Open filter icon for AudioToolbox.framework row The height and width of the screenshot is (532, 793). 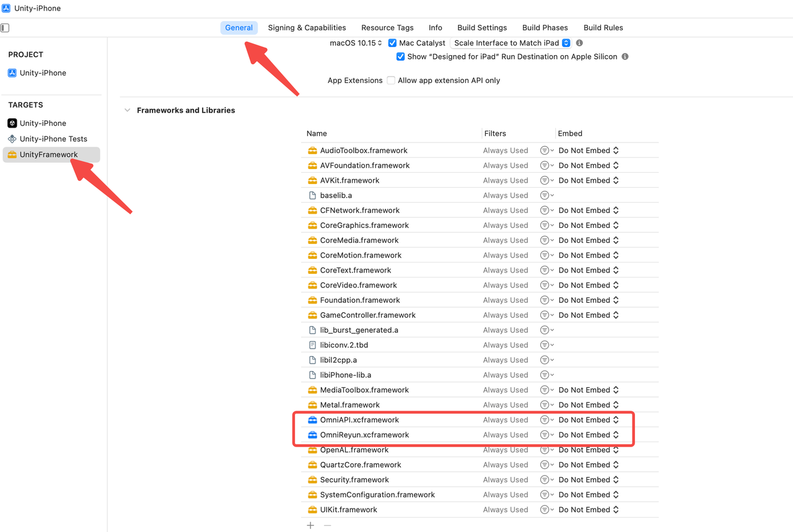click(546, 150)
